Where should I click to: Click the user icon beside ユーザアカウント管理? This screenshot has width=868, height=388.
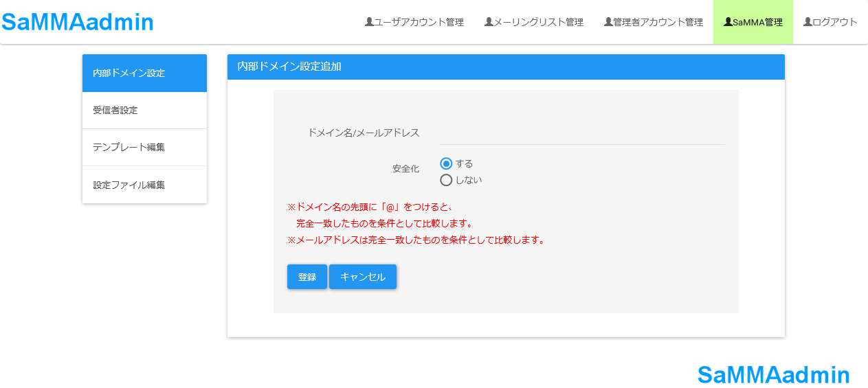click(369, 22)
